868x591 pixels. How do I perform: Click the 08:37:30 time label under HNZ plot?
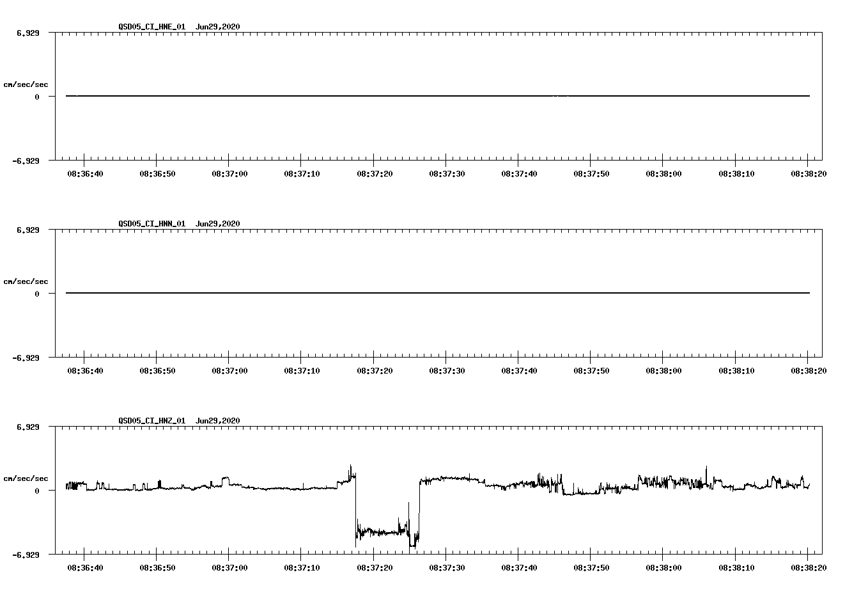[x=447, y=568]
